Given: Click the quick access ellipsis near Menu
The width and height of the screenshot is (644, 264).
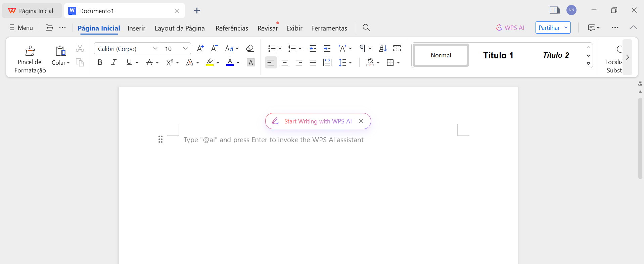Looking at the screenshot, I should [62, 28].
